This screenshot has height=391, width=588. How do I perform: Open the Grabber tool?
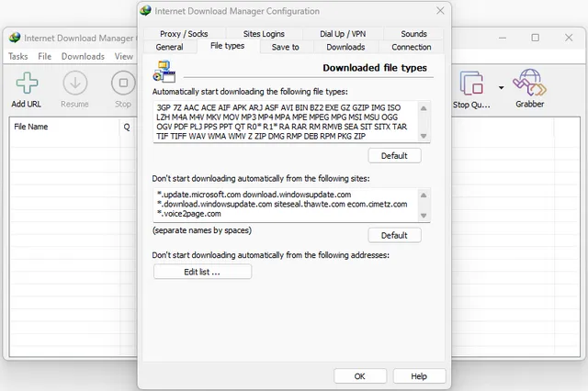[x=529, y=85]
